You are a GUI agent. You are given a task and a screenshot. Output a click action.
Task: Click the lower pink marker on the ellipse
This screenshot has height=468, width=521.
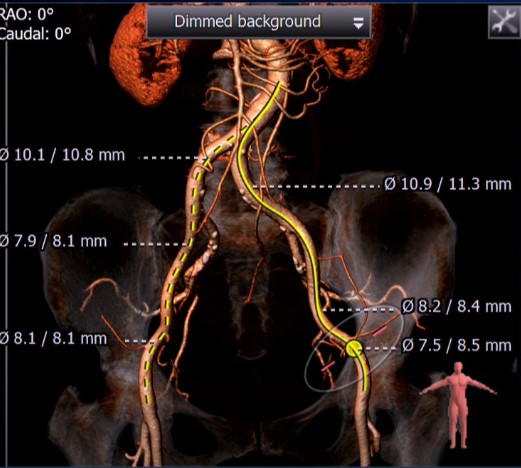[x=328, y=367]
